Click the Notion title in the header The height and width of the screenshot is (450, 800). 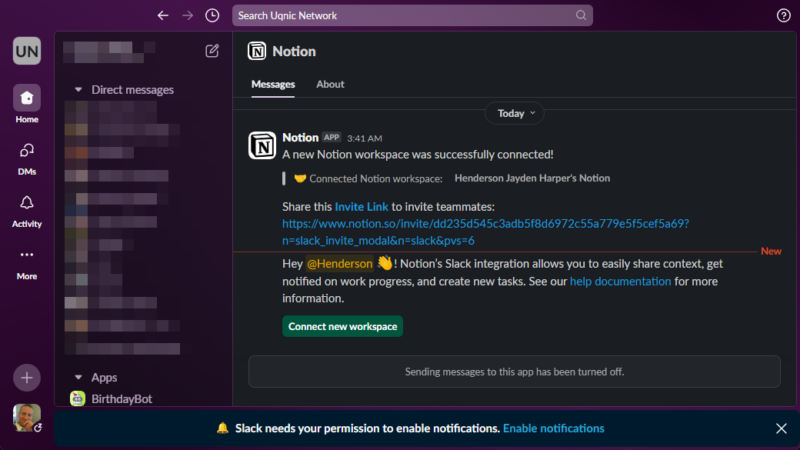point(294,51)
